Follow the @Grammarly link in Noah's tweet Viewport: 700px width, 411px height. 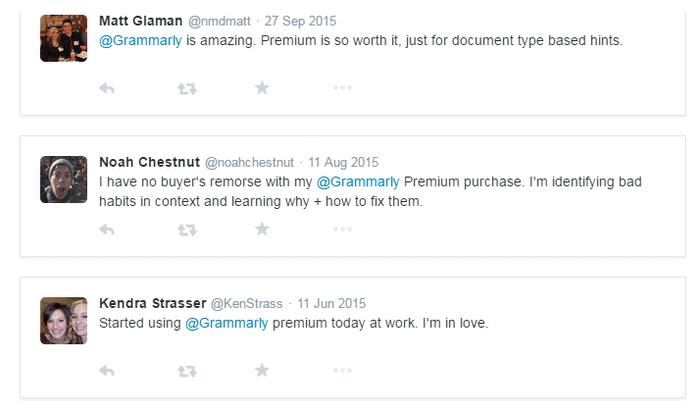[357, 182]
